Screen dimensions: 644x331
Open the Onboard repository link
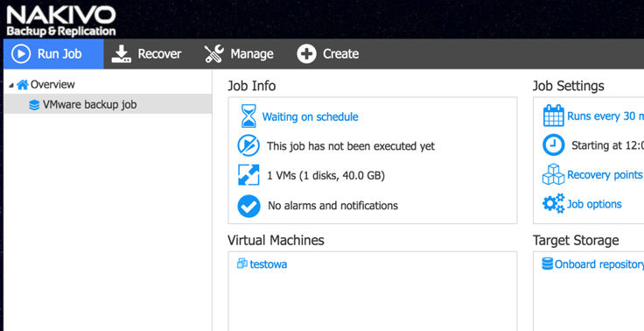(599, 264)
